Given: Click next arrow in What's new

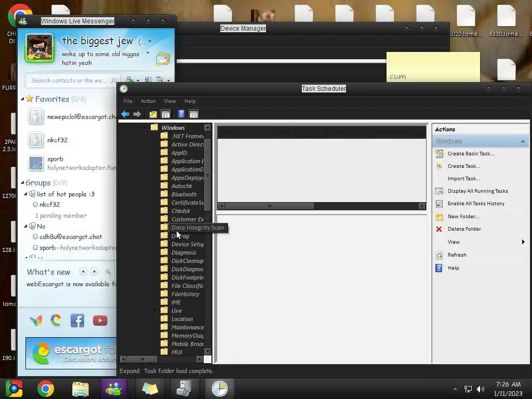Looking at the screenshot, I should click(95, 271).
